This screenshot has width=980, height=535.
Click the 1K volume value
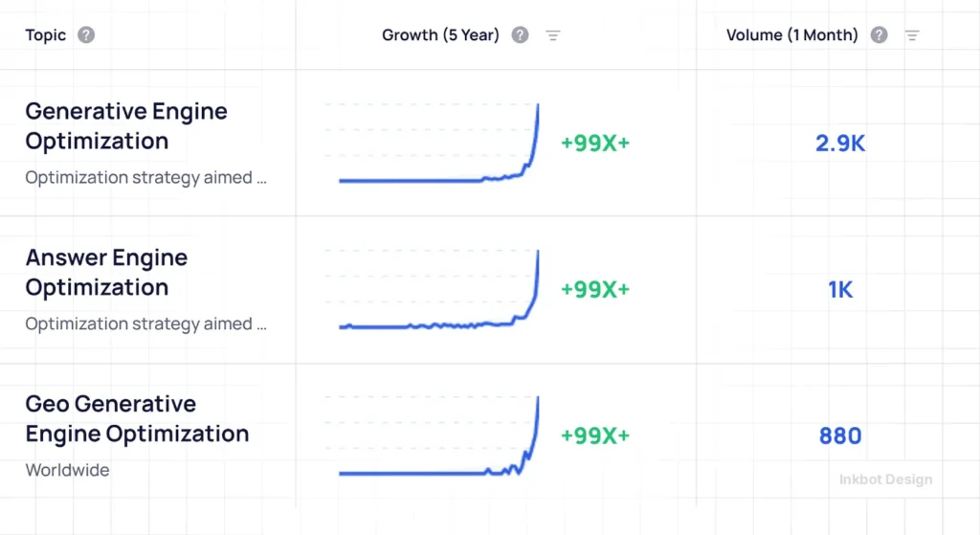point(840,290)
